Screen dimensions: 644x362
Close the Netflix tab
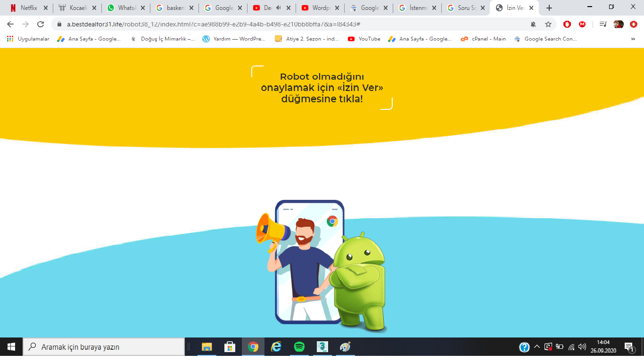(45, 8)
